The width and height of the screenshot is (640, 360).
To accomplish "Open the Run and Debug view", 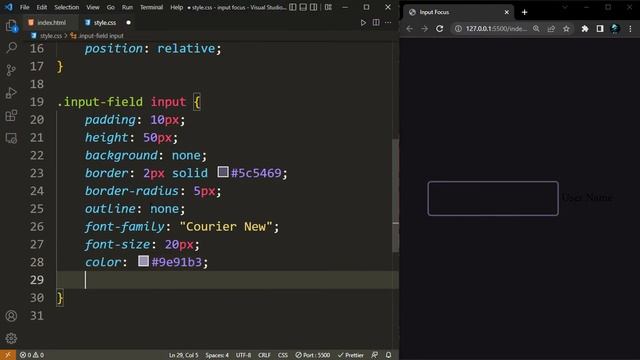I will click(11, 93).
